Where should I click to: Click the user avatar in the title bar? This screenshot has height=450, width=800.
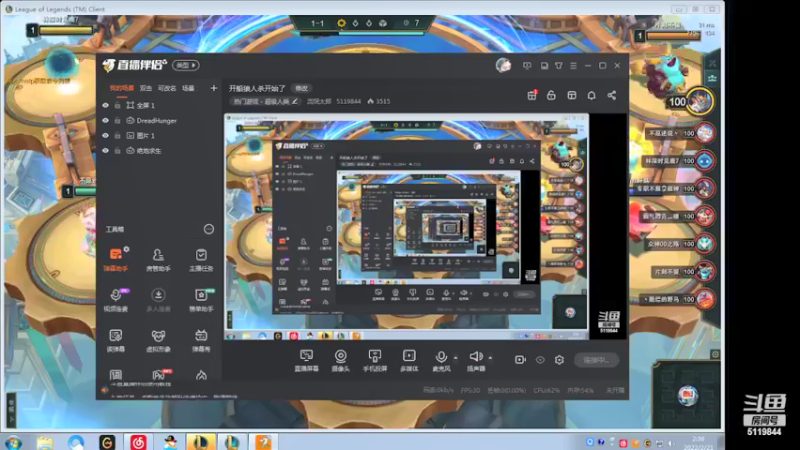pyautogui.click(x=503, y=65)
